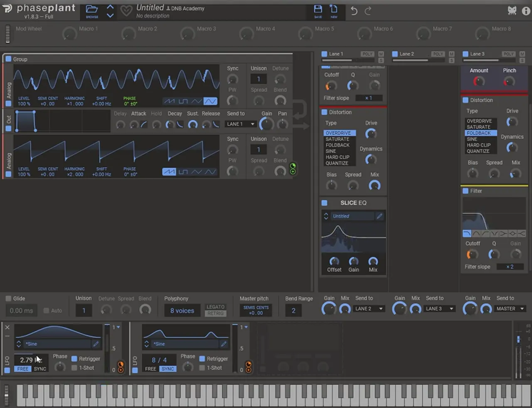This screenshot has width=532, height=408.
Task: Remove first LFO with the X icon
Action: (7, 327)
